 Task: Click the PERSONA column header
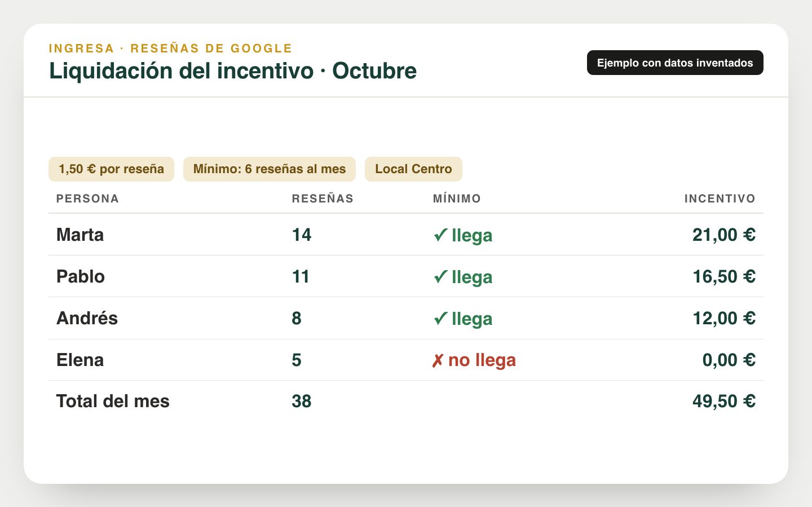coord(87,199)
